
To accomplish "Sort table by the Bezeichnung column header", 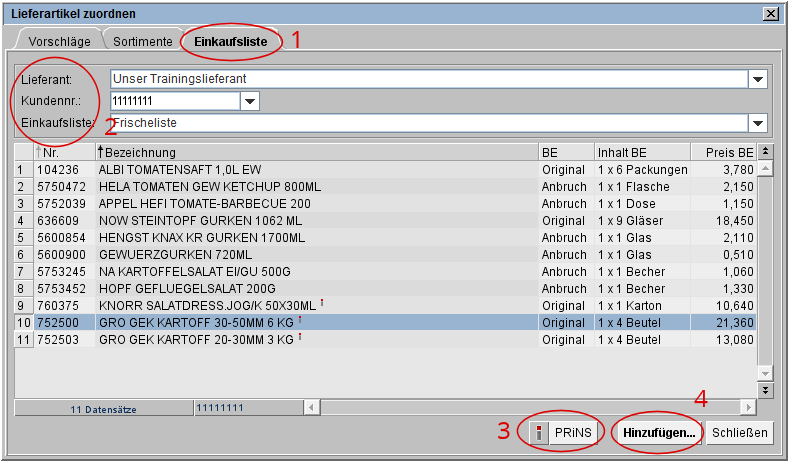I will pos(315,152).
